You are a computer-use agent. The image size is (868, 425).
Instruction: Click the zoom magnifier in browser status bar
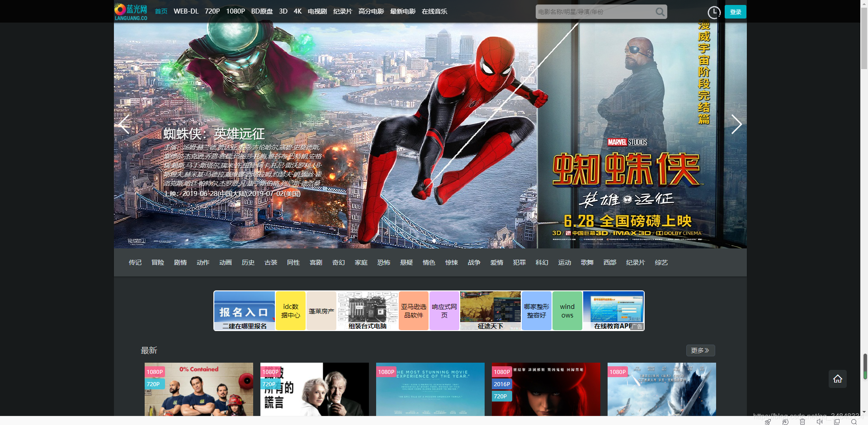point(854,422)
